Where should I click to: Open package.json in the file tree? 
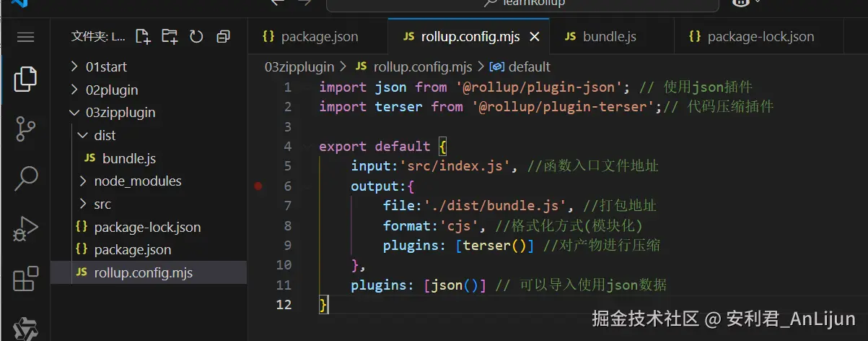(x=149, y=250)
